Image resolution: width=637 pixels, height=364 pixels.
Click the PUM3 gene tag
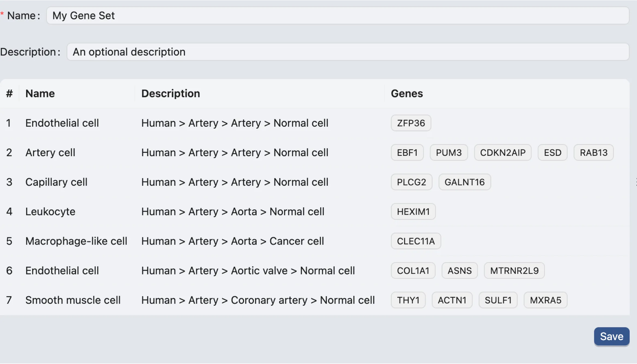point(448,153)
